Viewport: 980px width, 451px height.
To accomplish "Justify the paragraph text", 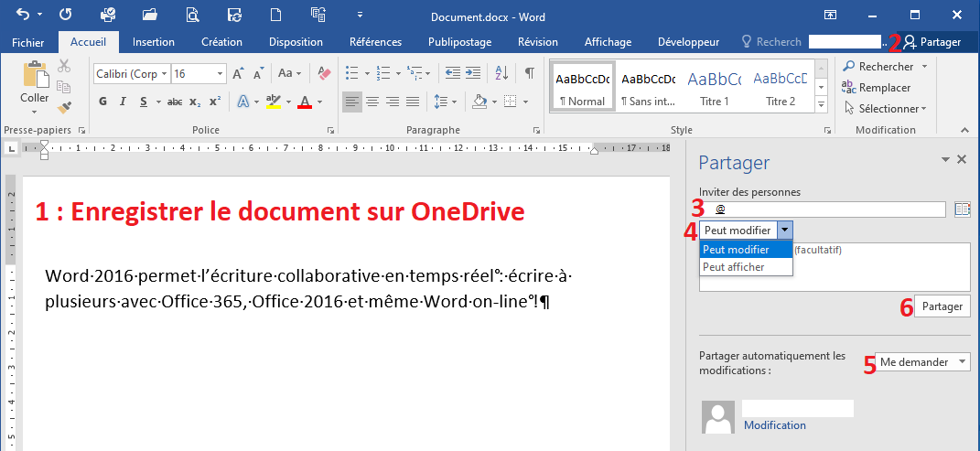I will 412,102.
